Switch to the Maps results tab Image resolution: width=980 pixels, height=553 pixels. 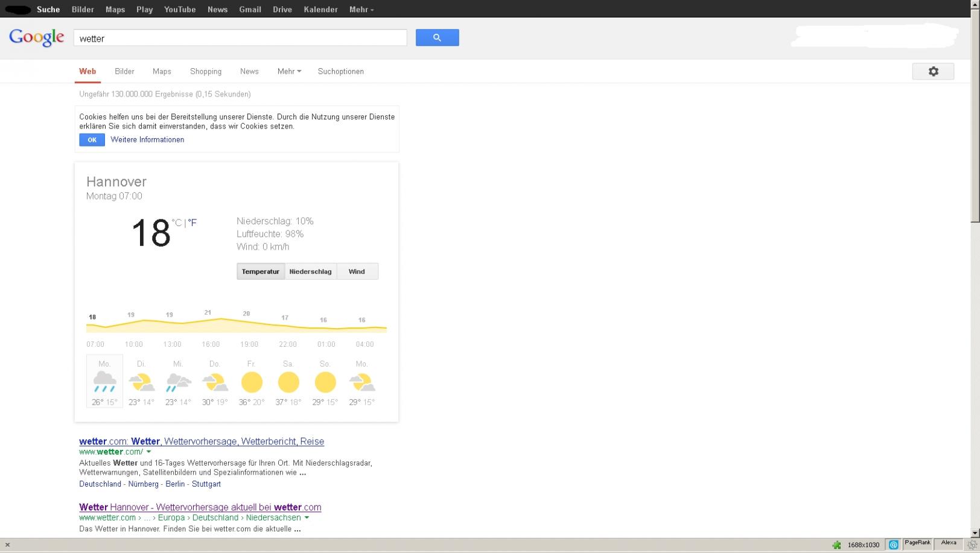(162, 71)
